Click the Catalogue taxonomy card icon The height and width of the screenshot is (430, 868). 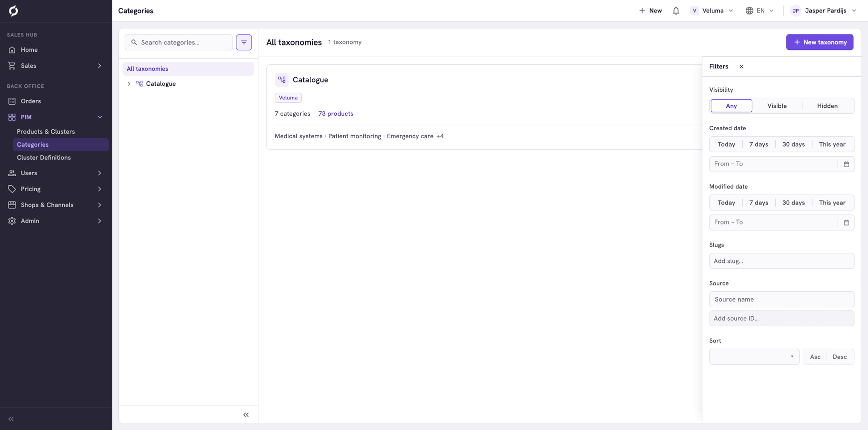282,80
